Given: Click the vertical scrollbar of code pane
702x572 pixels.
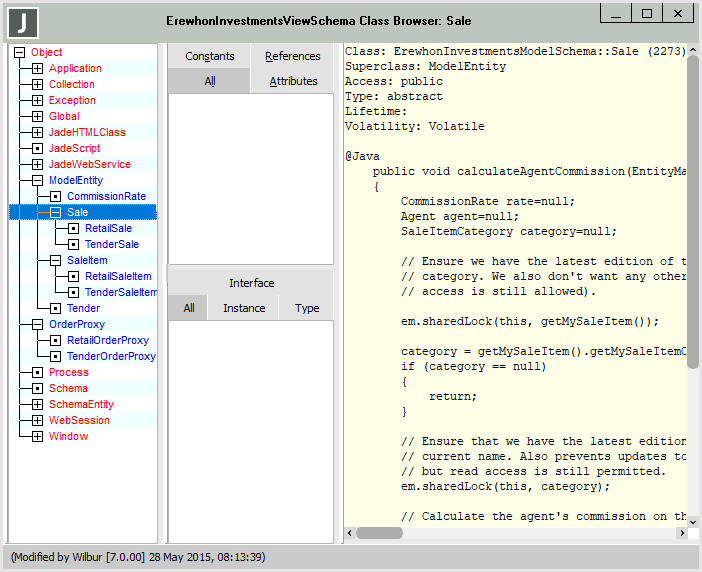Looking at the screenshot, I should (693, 210).
